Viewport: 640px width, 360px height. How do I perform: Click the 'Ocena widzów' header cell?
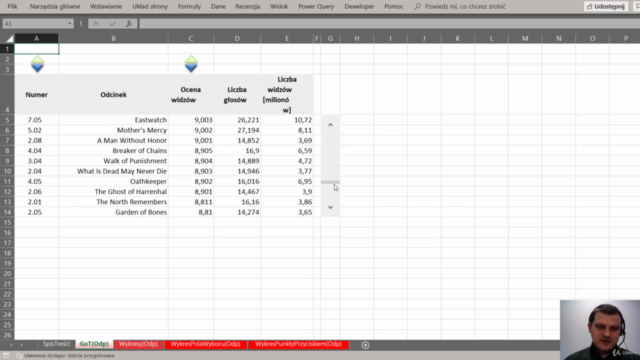pyautogui.click(x=191, y=94)
